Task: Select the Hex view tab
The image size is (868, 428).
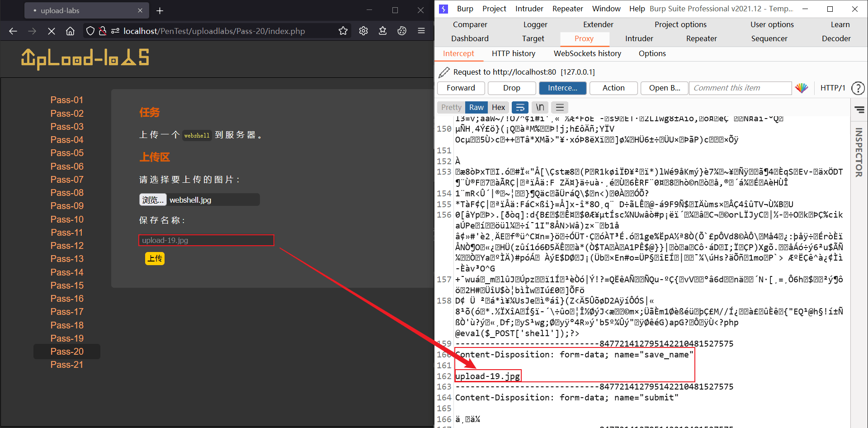Action: (x=498, y=107)
